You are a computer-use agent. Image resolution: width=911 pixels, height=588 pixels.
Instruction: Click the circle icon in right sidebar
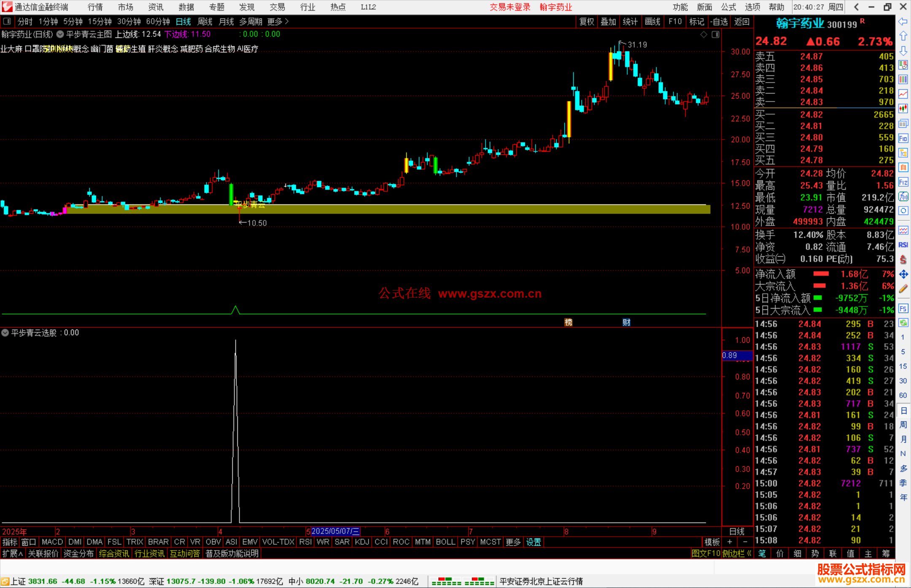903,211
